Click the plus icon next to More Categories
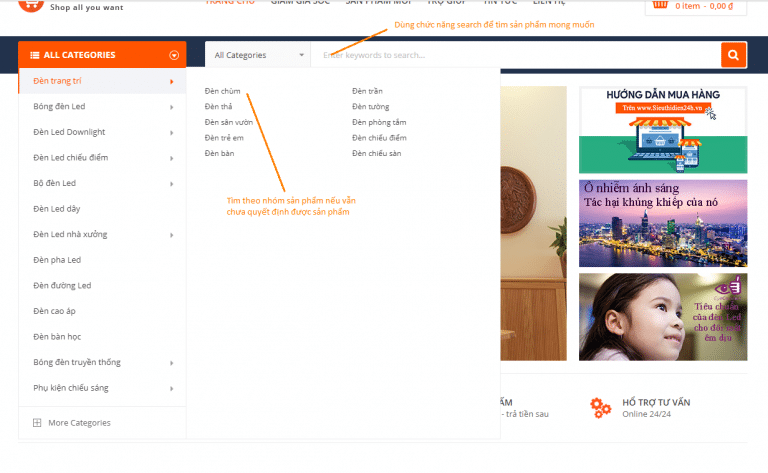 coord(37,423)
